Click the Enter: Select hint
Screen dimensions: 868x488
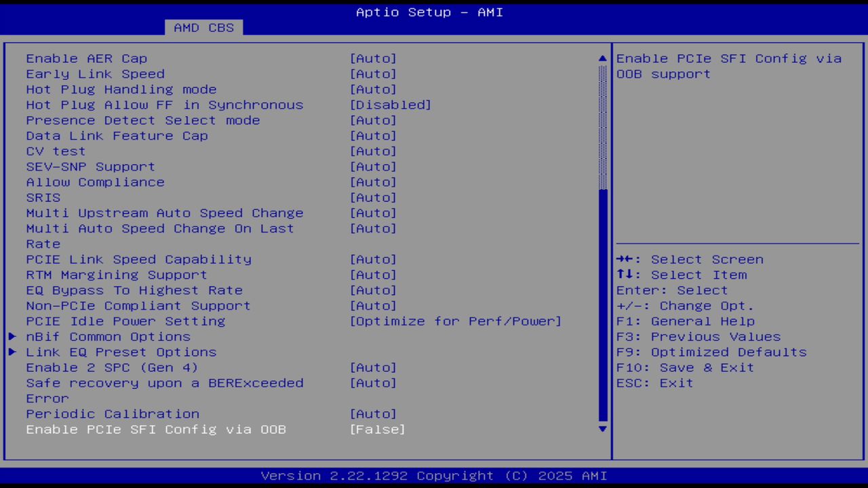tap(672, 290)
